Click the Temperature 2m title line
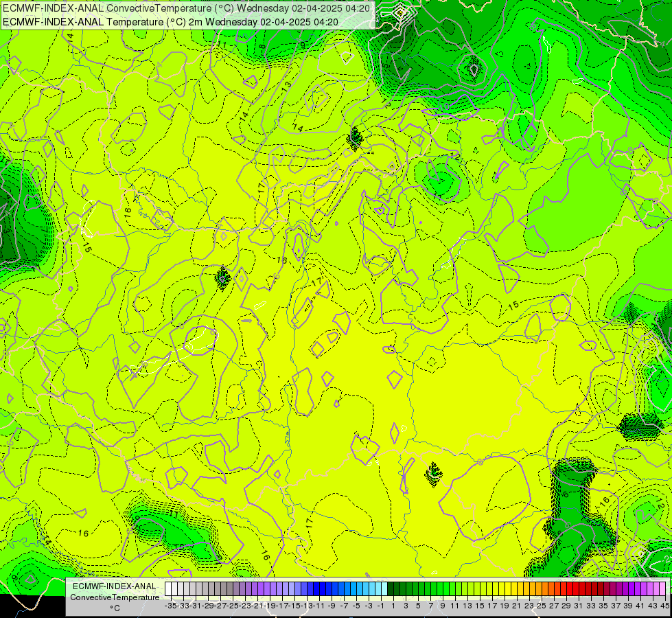The width and height of the screenshot is (672, 618). pos(170,22)
